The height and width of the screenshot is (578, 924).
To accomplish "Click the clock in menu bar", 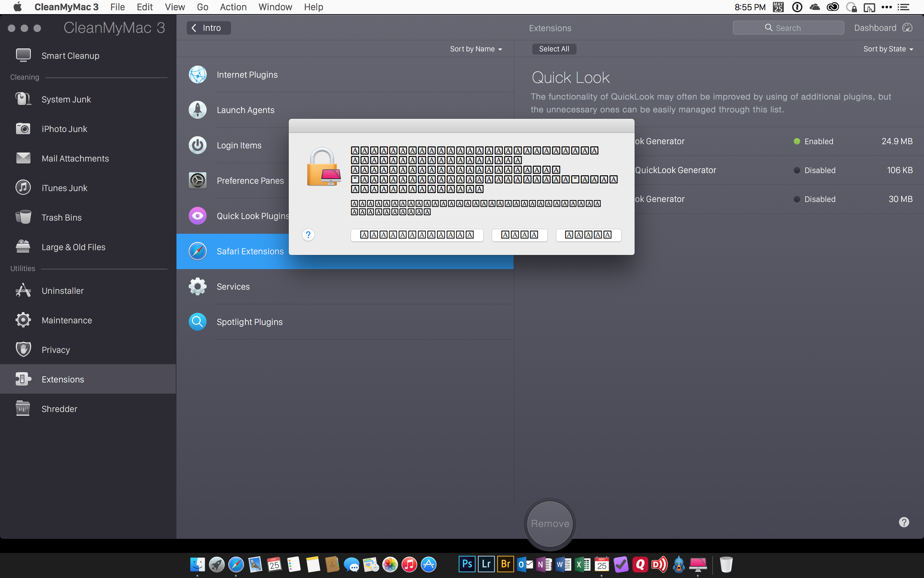I will click(750, 7).
